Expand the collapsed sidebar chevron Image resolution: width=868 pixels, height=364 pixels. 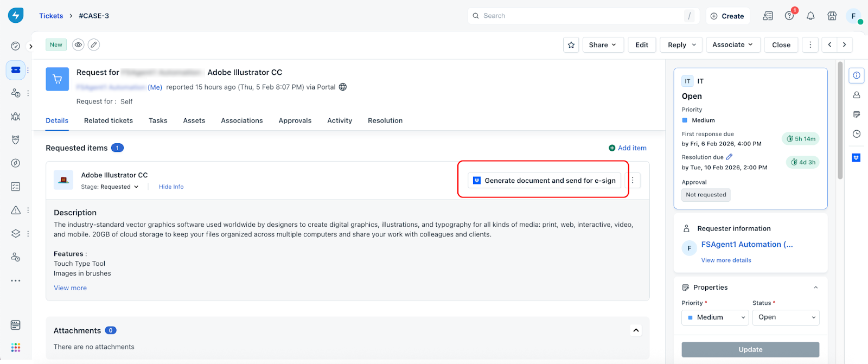[x=31, y=47]
